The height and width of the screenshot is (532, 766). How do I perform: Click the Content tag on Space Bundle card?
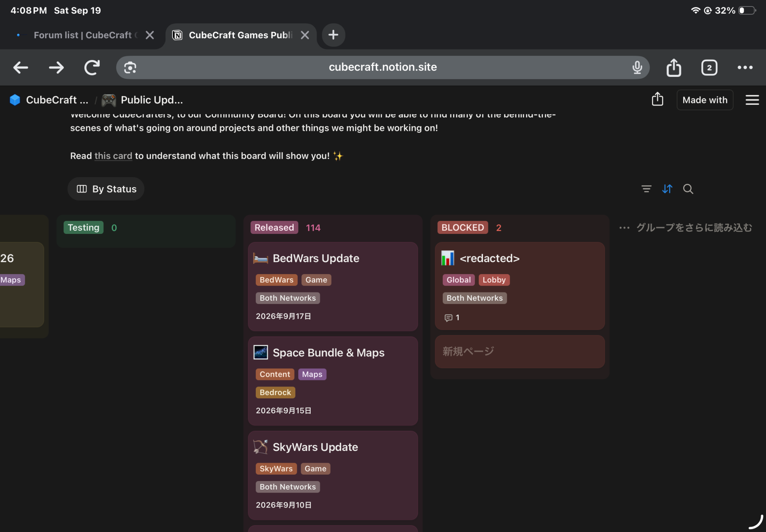point(275,374)
